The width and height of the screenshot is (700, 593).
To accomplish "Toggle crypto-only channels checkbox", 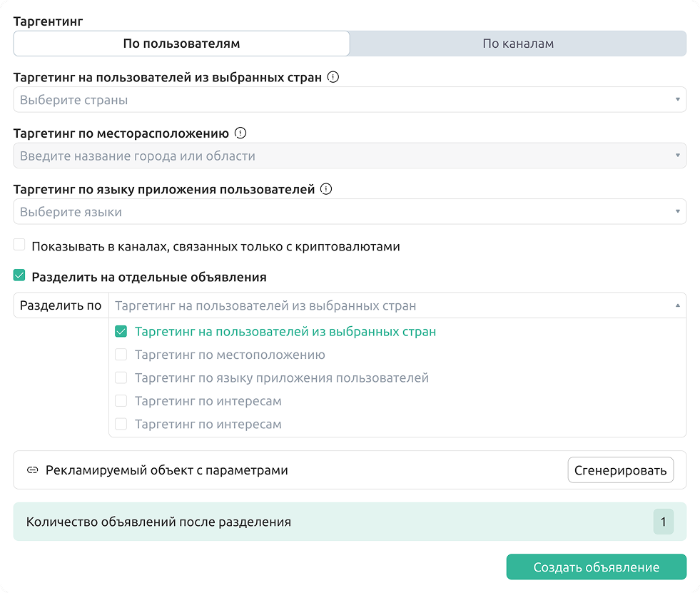I will point(19,245).
